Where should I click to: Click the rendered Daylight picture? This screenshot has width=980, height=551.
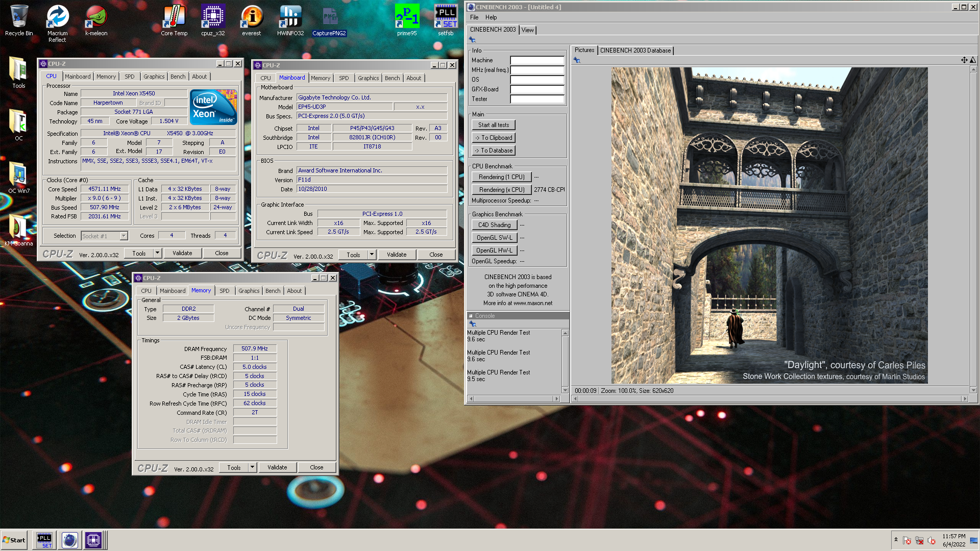(x=769, y=226)
